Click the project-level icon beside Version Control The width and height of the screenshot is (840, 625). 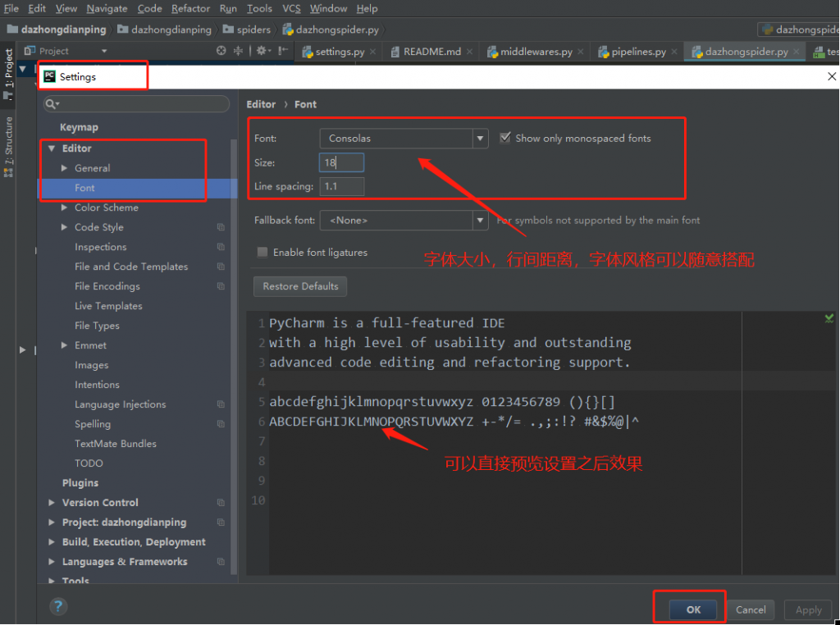tap(221, 502)
